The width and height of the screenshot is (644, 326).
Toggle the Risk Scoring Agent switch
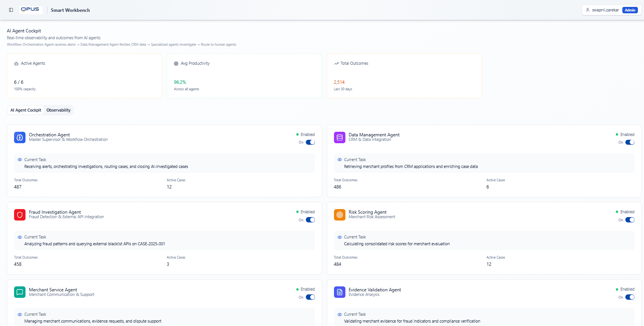click(630, 220)
